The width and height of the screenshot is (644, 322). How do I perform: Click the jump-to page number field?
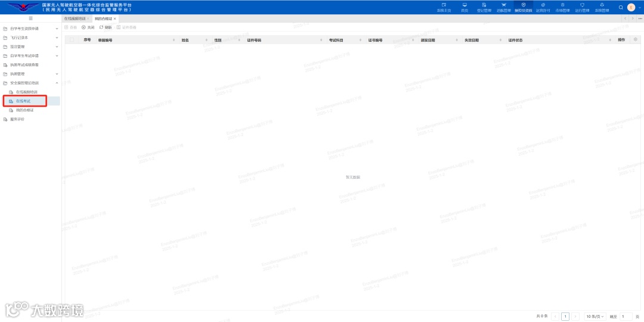[626, 316]
